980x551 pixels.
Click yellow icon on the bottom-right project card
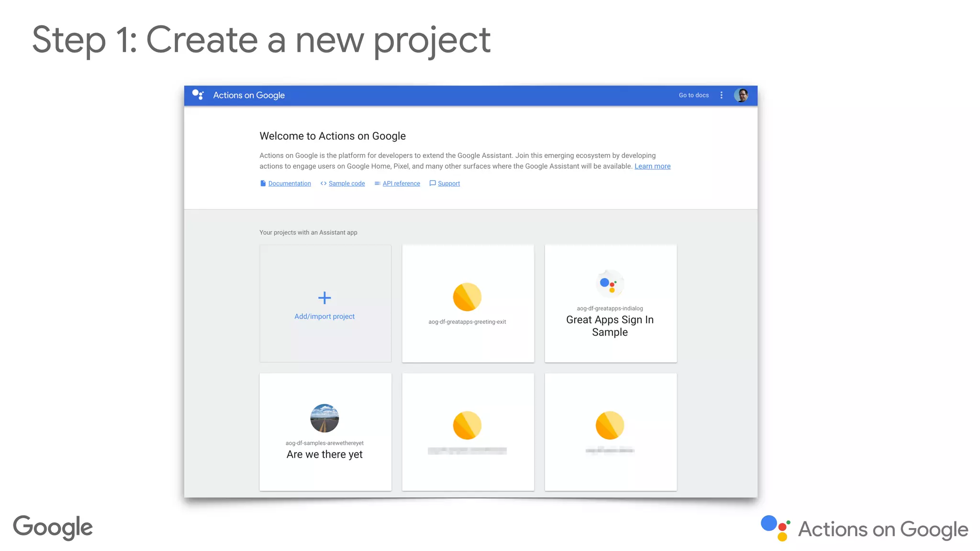tap(610, 425)
